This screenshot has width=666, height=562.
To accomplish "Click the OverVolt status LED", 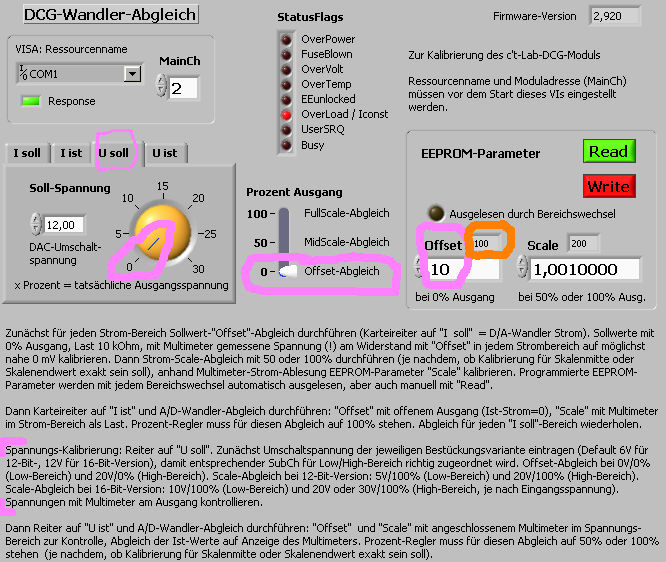I will [x=288, y=69].
